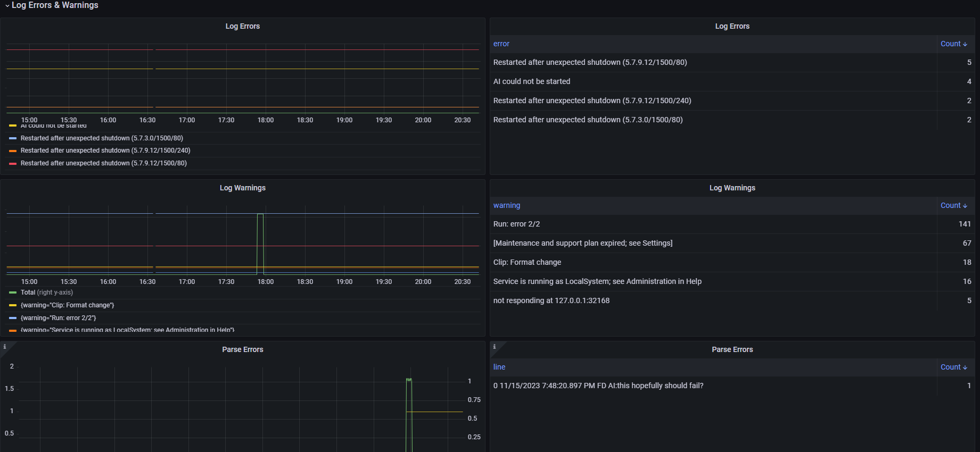Screen dimensions: 980x452
Task: Open color picker for Clip: Format change series
Action: (x=13, y=305)
